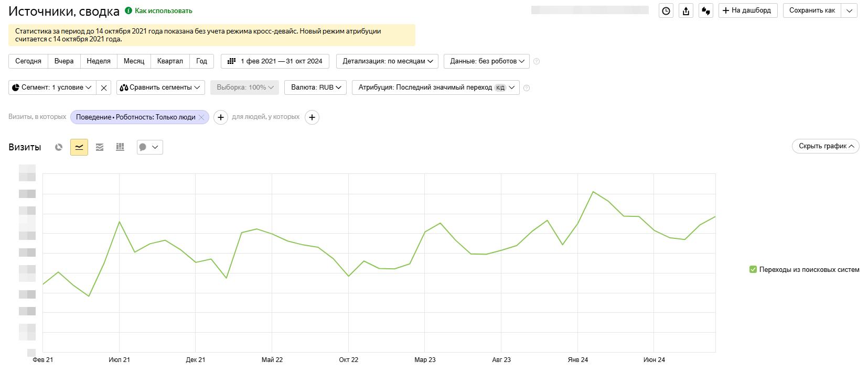This screenshot has height=384, width=868.
Task: Switch to the pie chart view
Action: point(59,147)
